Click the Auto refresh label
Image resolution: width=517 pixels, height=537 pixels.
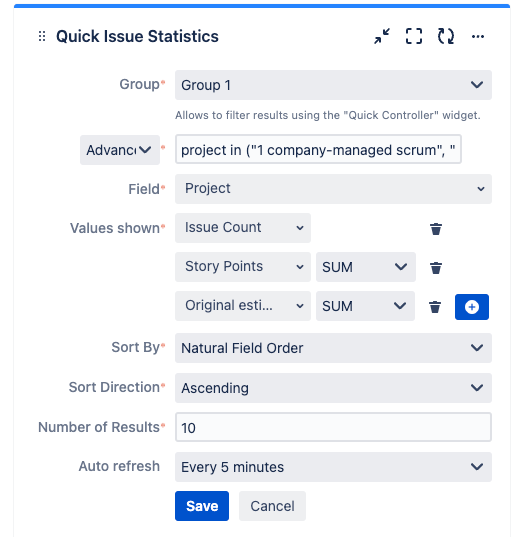[119, 466]
